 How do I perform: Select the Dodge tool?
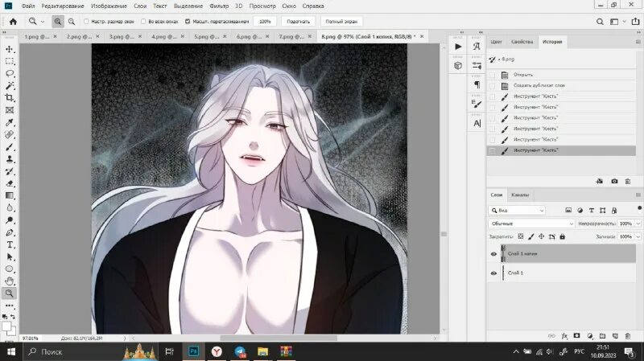coord(10,220)
